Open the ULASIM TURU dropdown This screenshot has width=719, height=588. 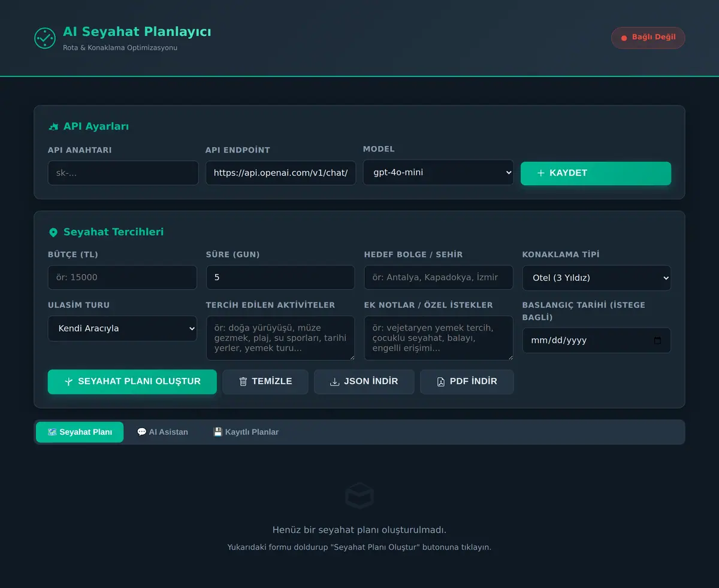[x=122, y=328]
